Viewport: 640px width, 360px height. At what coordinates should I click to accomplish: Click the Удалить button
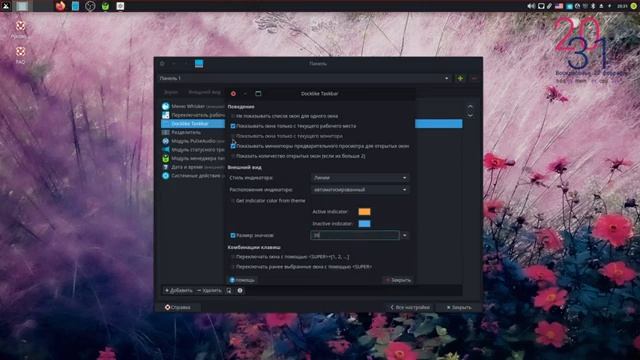point(209,291)
